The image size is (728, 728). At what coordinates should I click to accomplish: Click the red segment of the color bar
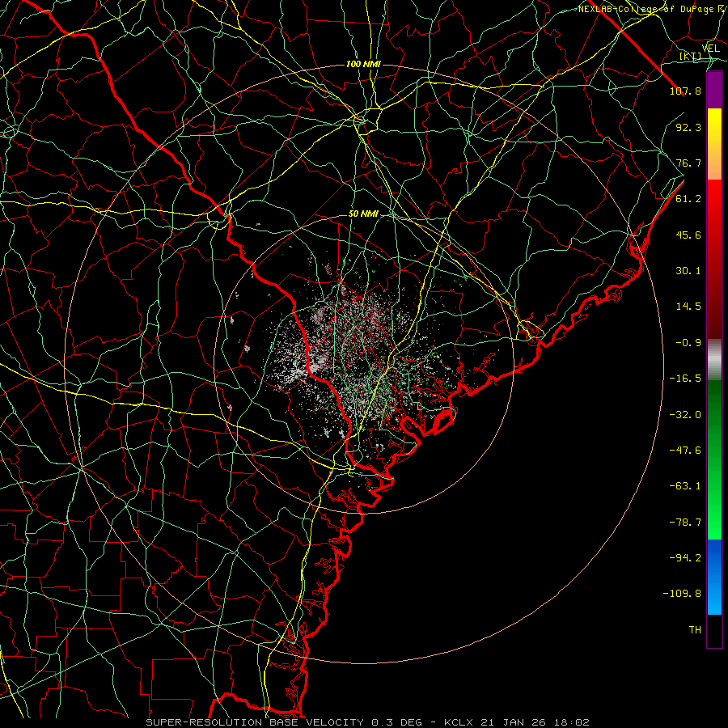click(x=714, y=259)
